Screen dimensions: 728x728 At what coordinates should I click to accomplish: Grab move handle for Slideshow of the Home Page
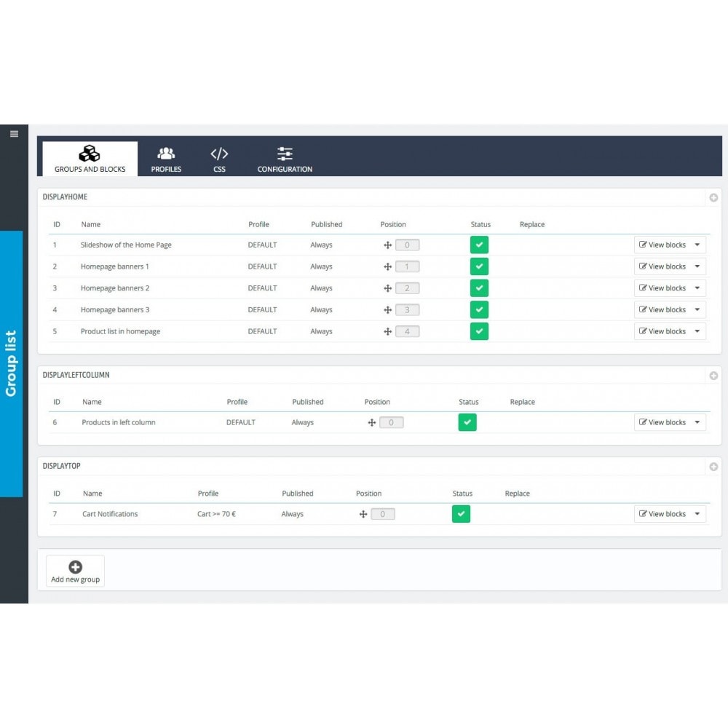point(388,245)
